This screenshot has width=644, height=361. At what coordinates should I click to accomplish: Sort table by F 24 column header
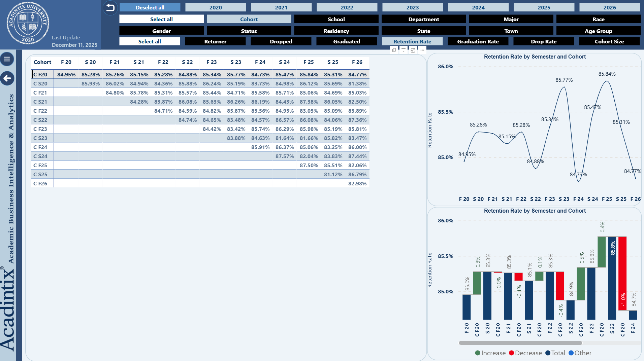(260, 62)
